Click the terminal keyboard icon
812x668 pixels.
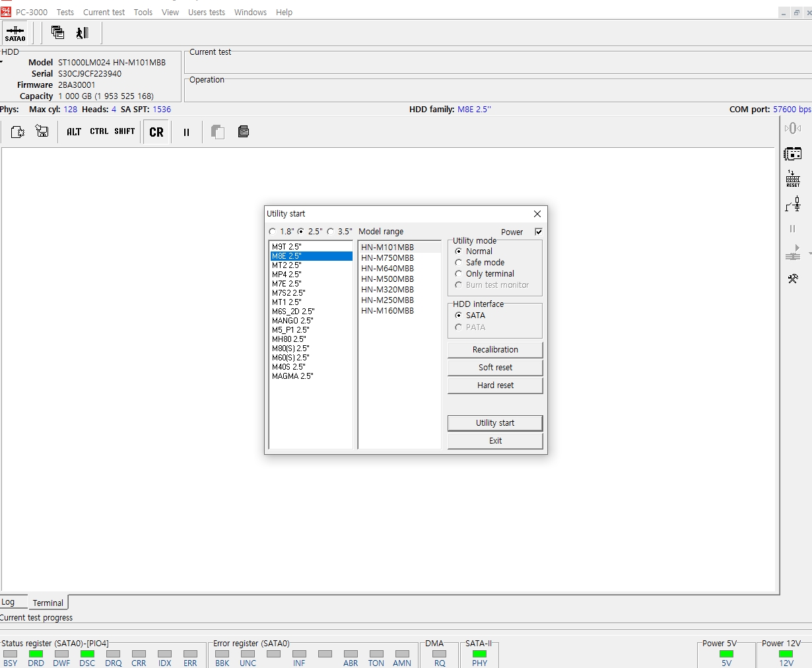pos(244,132)
